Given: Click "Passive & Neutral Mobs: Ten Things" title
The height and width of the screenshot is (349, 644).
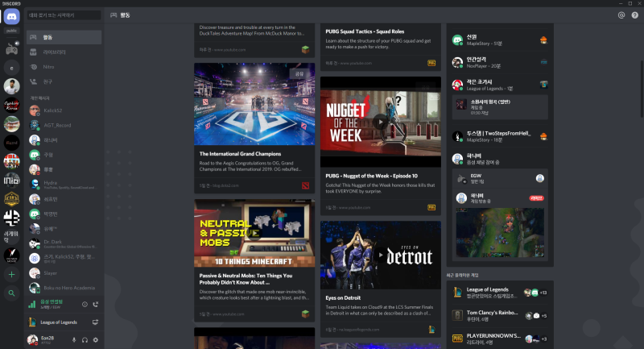Looking at the screenshot, I should (x=246, y=279).
